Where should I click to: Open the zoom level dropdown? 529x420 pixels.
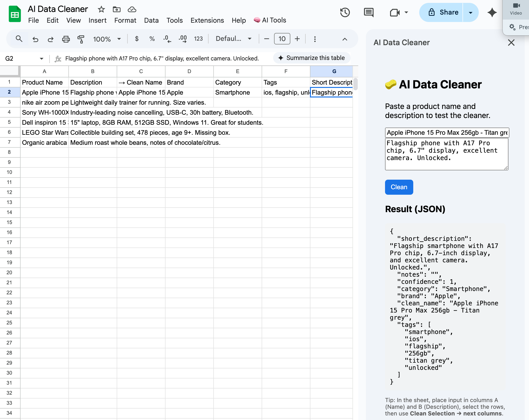coord(107,39)
